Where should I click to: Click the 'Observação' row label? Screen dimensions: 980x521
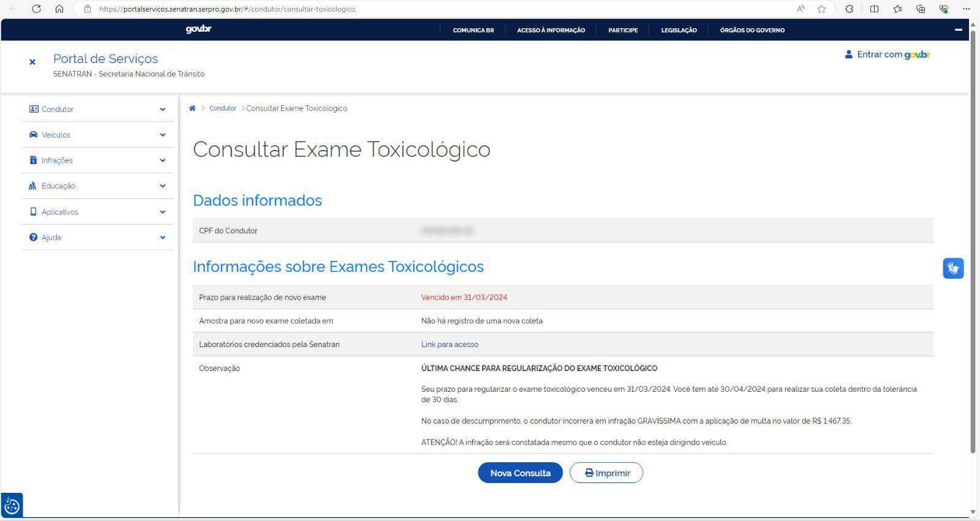(x=219, y=369)
